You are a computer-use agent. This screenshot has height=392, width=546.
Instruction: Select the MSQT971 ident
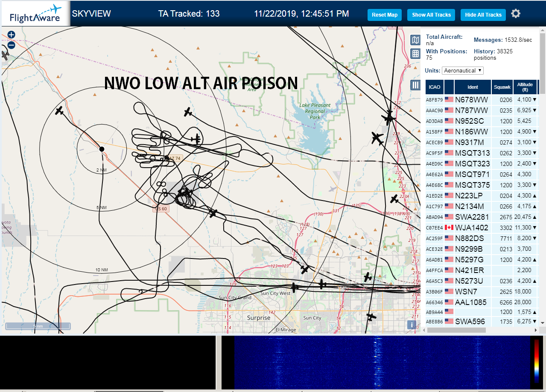473,174
